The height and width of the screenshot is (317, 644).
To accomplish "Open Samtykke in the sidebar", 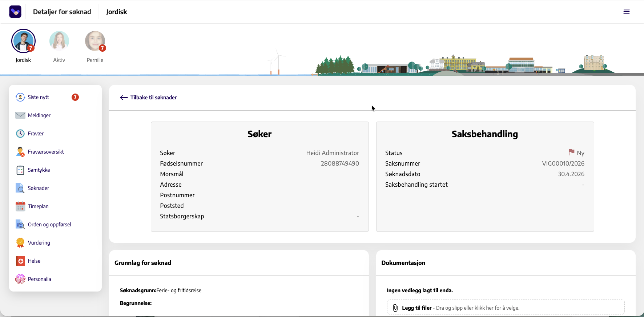I will pyautogui.click(x=39, y=170).
